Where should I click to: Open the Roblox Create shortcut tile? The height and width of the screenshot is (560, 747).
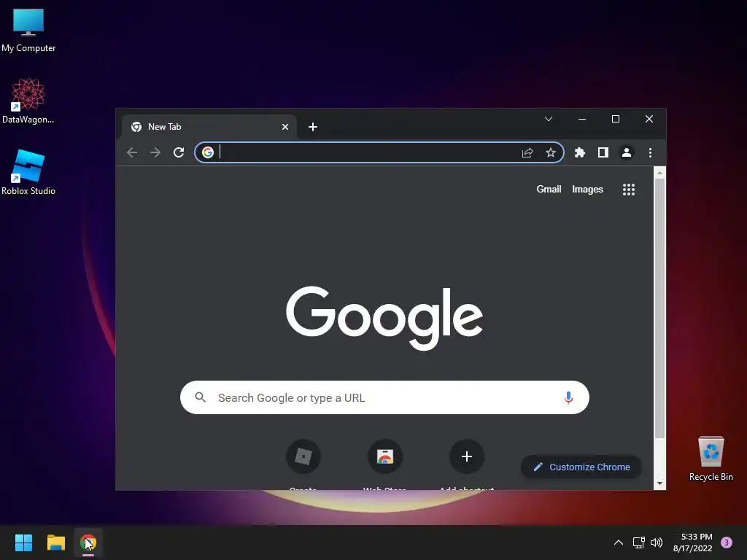click(303, 456)
